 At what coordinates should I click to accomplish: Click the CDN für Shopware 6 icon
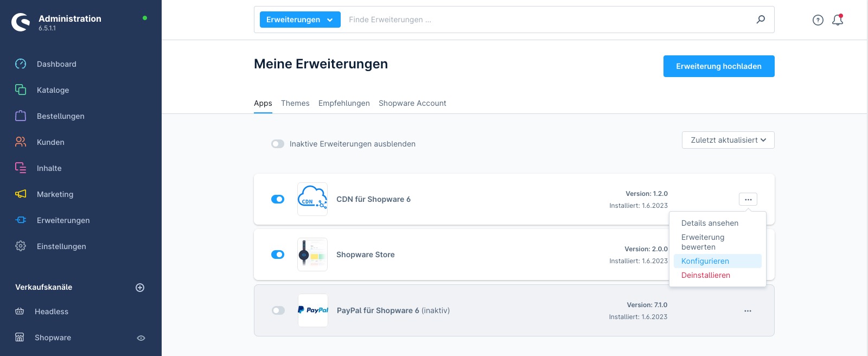(312, 199)
